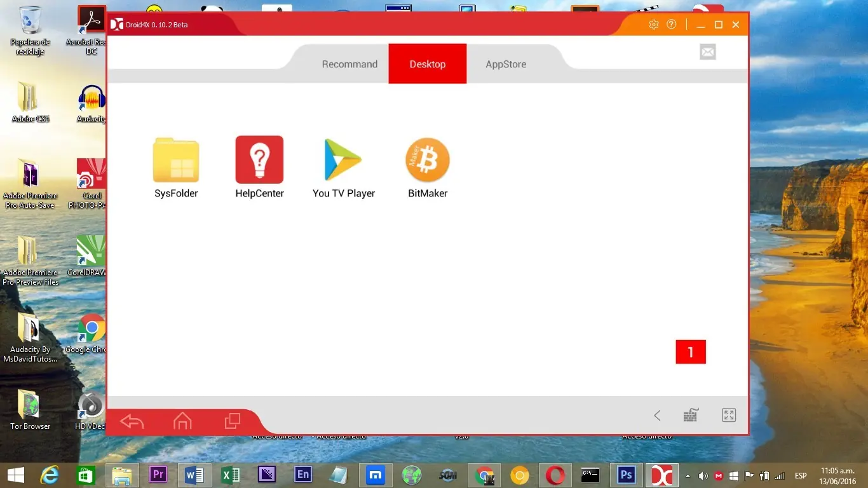Select the Adobe Premiere Pro Auto-Save folder
This screenshot has width=868, height=488.
click(x=30, y=184)
